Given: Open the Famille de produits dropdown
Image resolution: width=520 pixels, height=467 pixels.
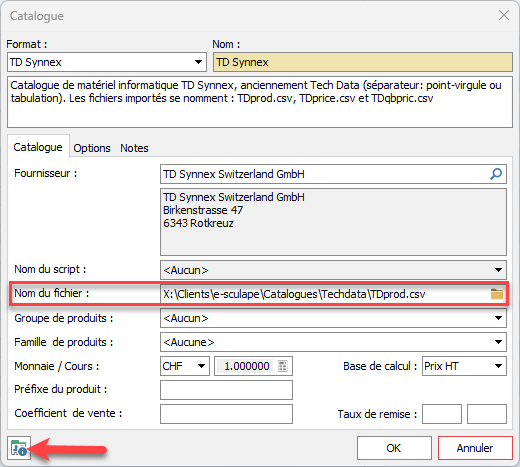Looking at the screenshot, I should [x=333, y=342].
